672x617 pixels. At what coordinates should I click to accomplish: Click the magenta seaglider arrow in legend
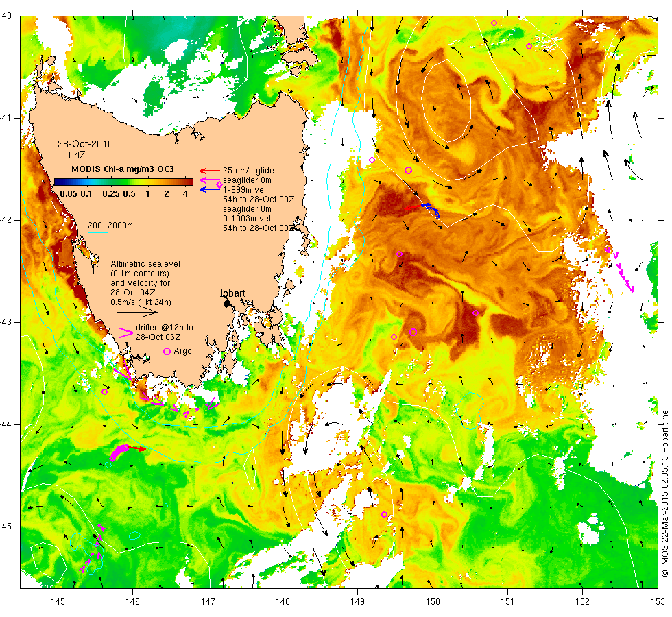pyautogui.click(x=210, y=180)
